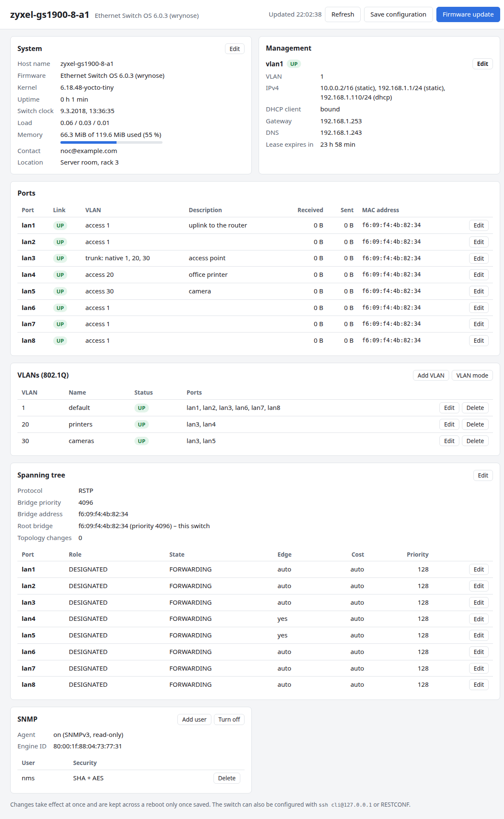Click bridge priority value 4096
Screen dimensions: 504x819
click(x=86, y=503)
